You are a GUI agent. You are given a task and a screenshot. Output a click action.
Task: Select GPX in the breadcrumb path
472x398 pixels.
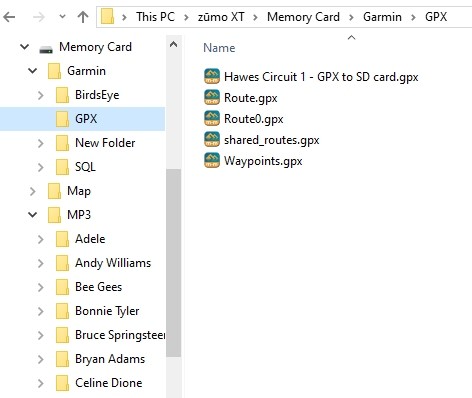pyautogui.click(x=436, y=17)
